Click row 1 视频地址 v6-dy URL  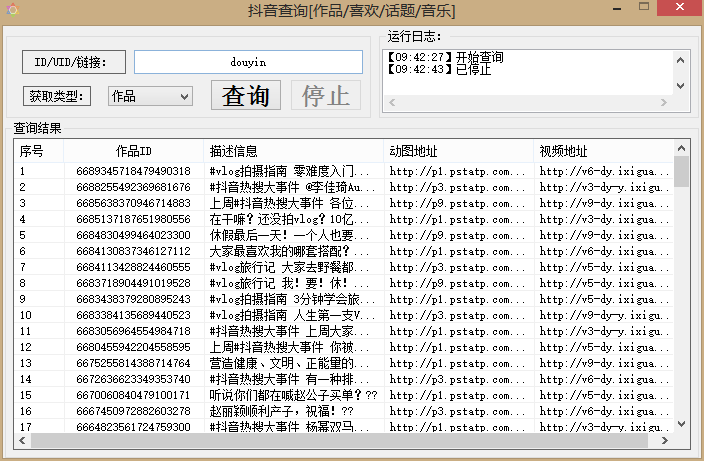(x=604, y=171)
